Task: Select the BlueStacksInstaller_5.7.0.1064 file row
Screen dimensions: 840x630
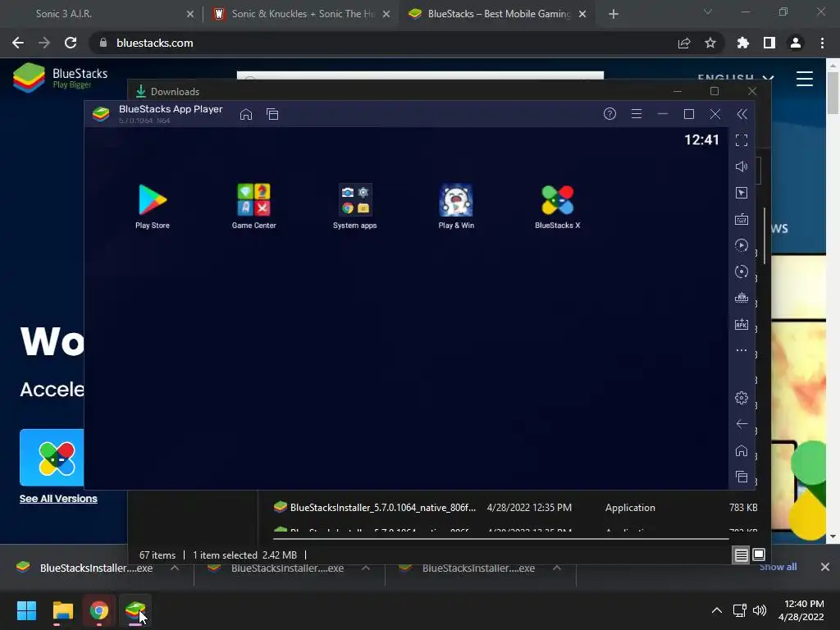Action: pos(514,507)
